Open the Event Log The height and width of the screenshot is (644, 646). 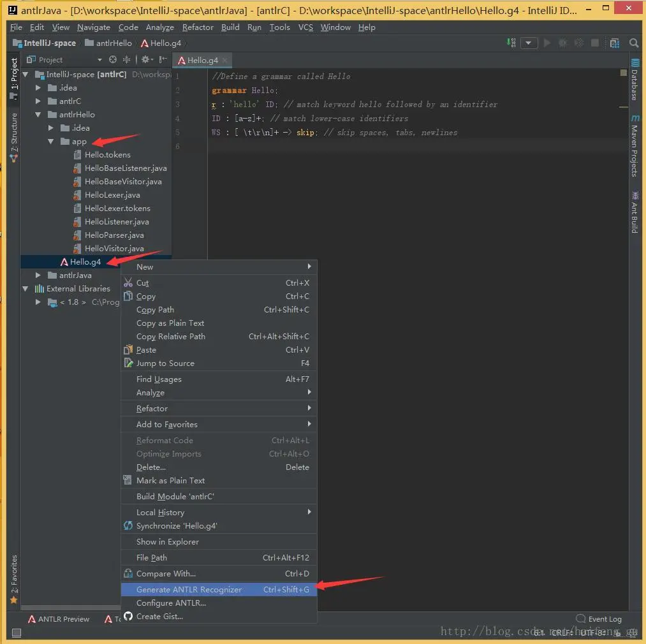pyautogui.click(x=599, y=619)
